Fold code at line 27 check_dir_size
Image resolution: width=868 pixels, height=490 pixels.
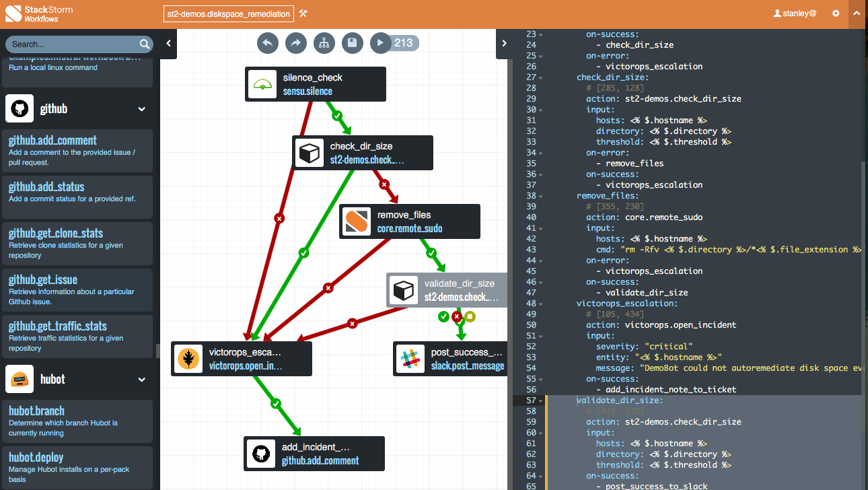[541, 77]
